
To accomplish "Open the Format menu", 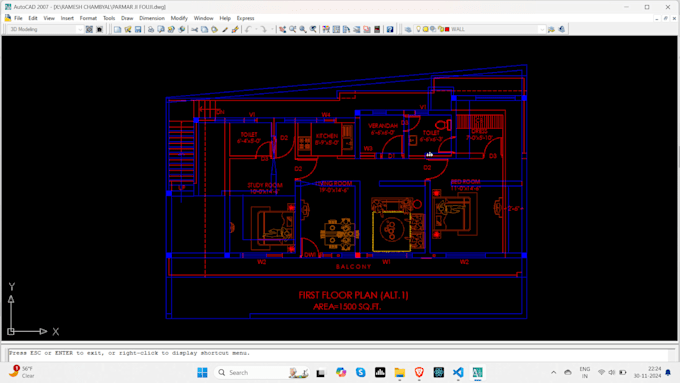I will [88, 18].
